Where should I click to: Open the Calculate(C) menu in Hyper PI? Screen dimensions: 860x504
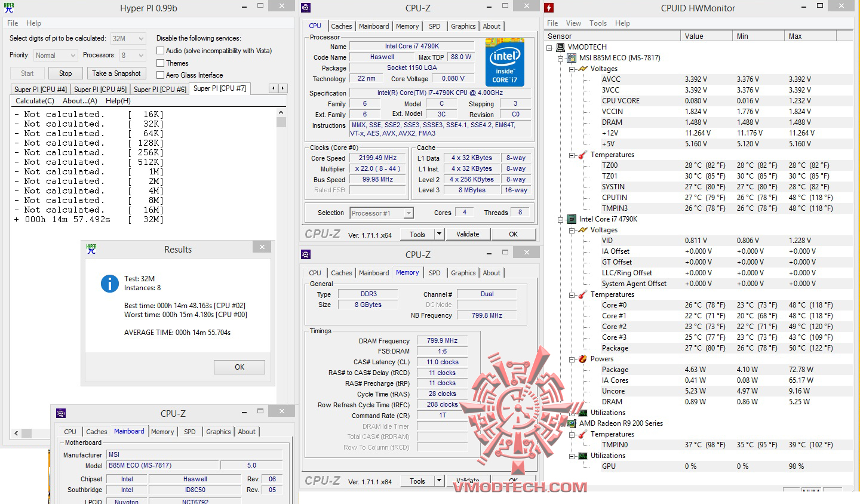click(35, 101)
